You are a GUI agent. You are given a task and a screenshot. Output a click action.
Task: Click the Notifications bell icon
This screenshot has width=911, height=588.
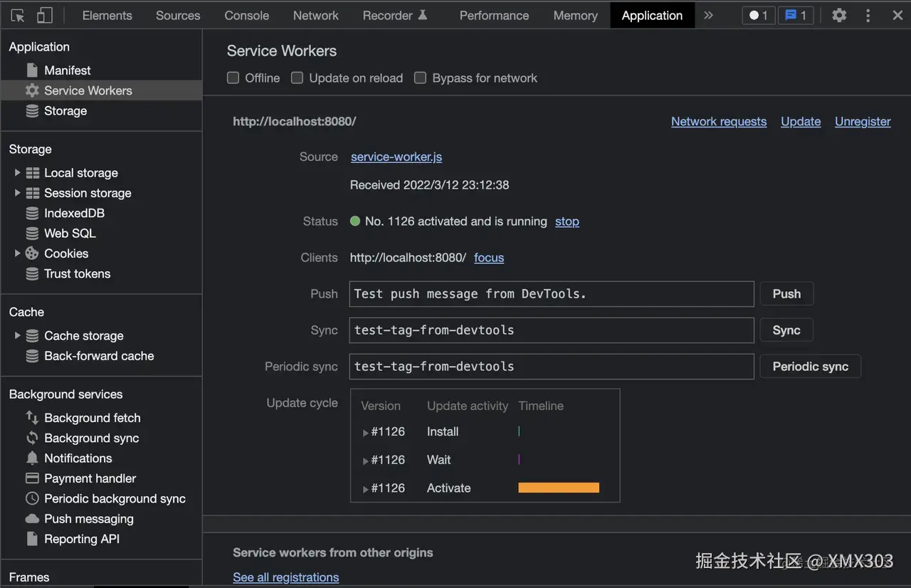[32, 458]
